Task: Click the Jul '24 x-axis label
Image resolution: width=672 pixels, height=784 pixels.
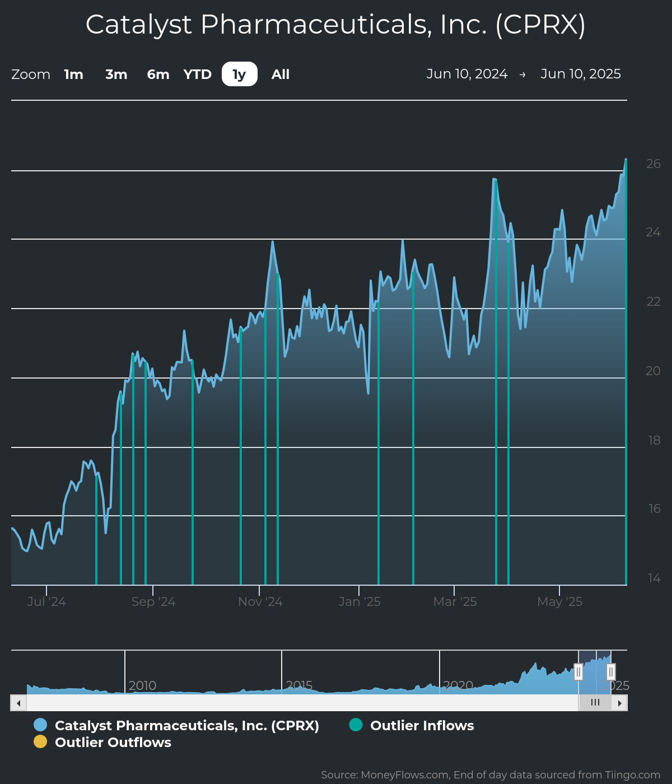Action: (x=46, y=601)
